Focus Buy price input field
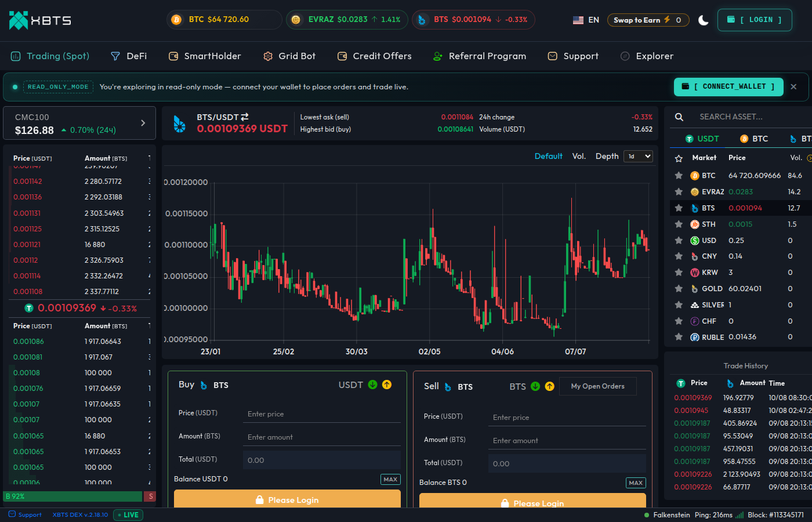812x522 pixels. pos(322,414)
